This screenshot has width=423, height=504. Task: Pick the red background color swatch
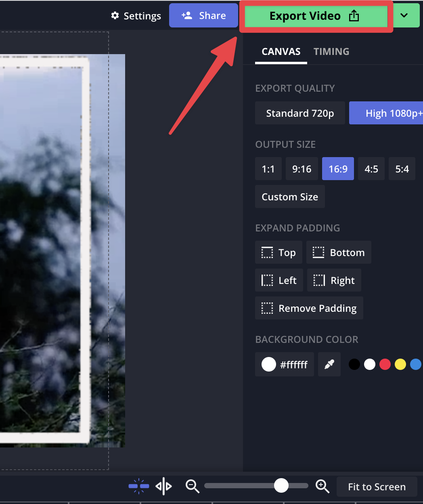pos(385,364)
